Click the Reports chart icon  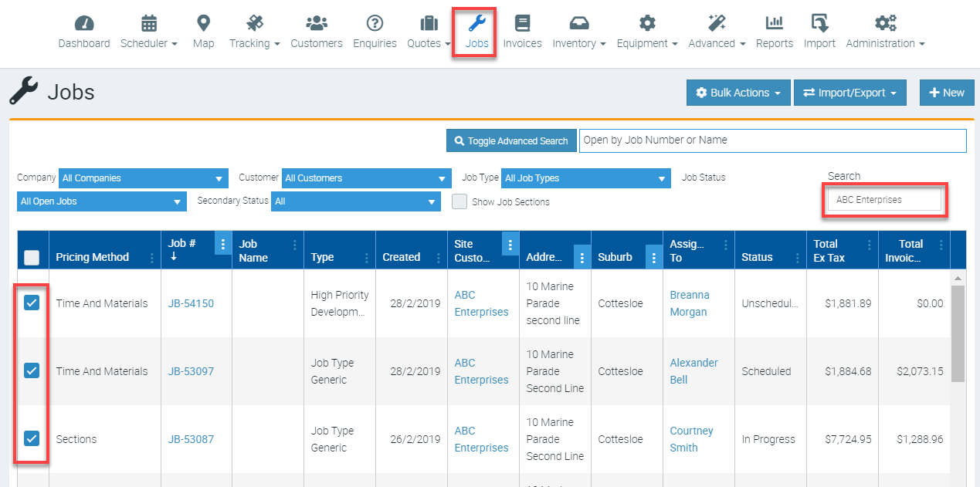774,23
